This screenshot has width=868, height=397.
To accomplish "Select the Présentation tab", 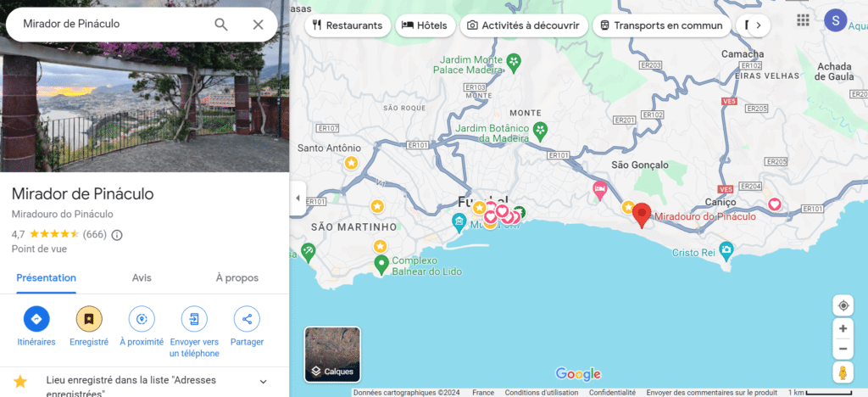I will (46, 278).
